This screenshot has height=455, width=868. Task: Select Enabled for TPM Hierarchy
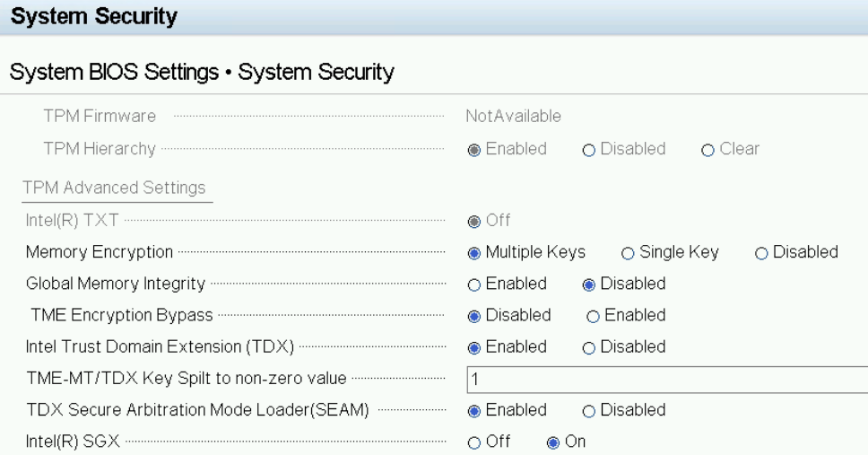point(474,150)
